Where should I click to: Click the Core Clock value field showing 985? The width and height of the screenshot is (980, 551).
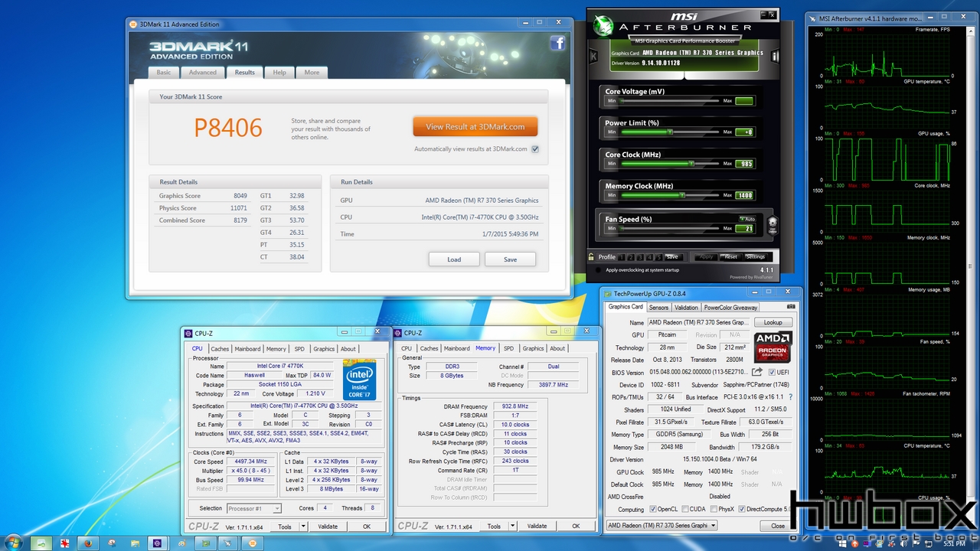click(x=745, y=164)
